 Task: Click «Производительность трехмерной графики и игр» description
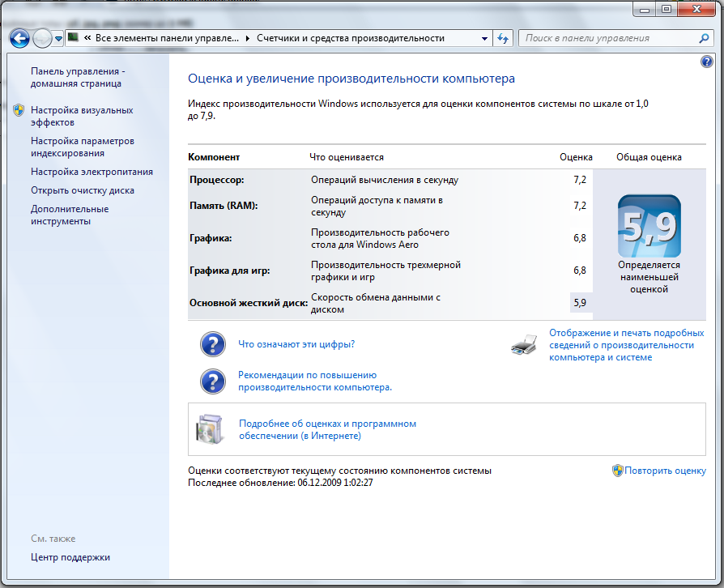[385, 271]
